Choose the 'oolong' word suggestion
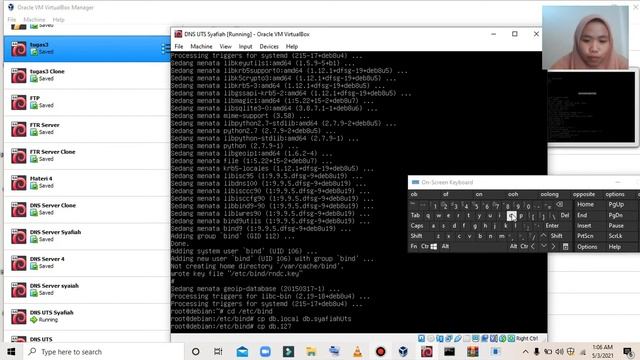This screenshot has width=640, height=360. click(549, 194)
